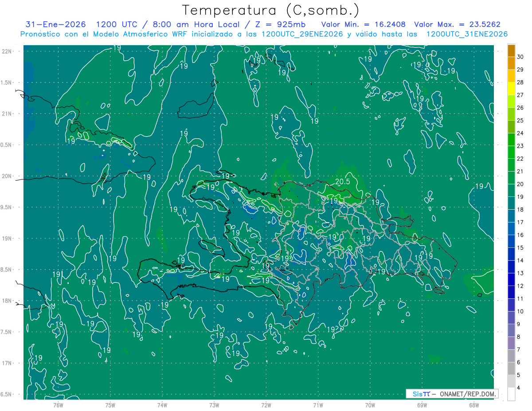532x411 pixels.
Task: Click the '71W' longitude axis label
Action: point(318,405)
